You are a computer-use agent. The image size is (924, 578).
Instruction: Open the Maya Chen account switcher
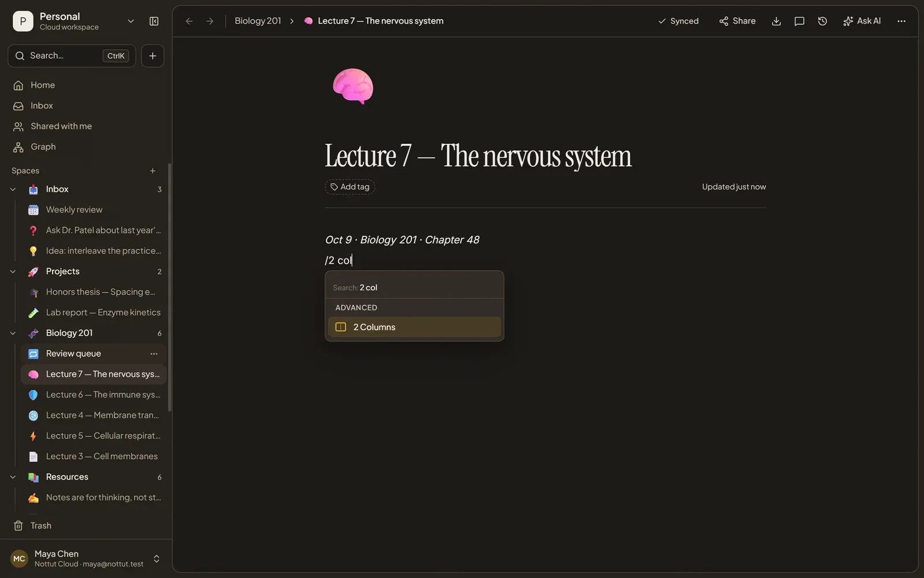click(x=85, y=558)
